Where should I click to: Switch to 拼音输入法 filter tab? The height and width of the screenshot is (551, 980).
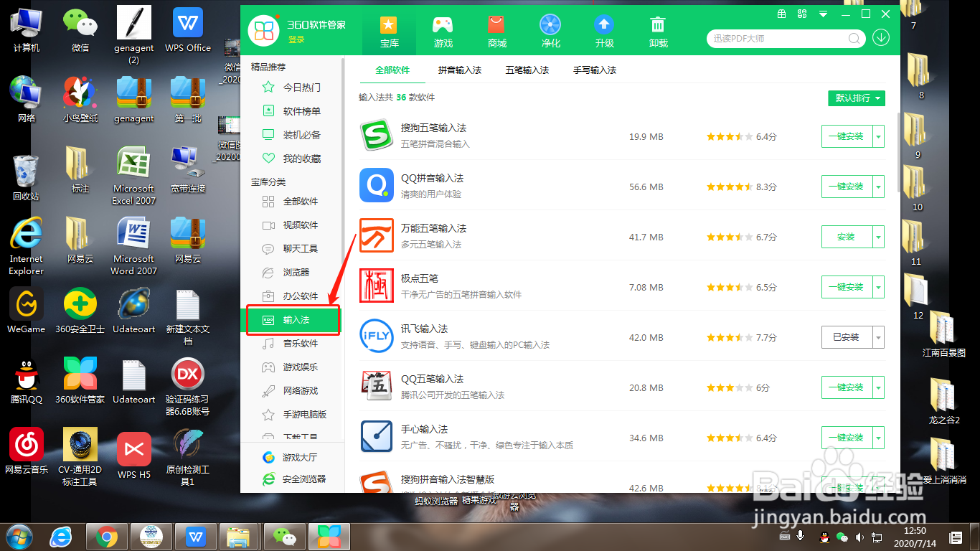click(460, 70)
